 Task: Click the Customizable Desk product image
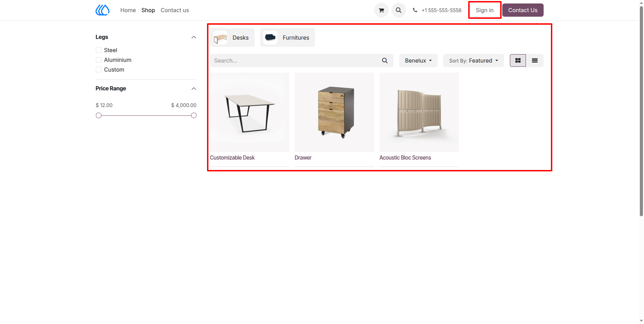(x=250, y=112)
